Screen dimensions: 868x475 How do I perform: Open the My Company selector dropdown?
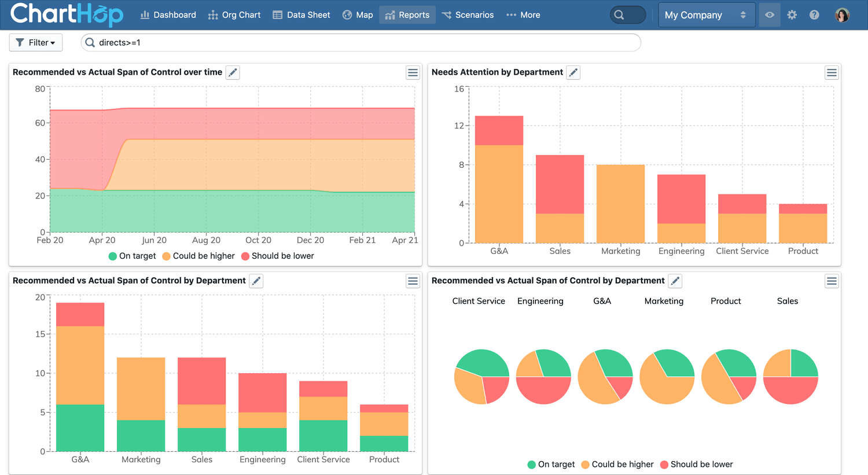click(x=706, y=15)
